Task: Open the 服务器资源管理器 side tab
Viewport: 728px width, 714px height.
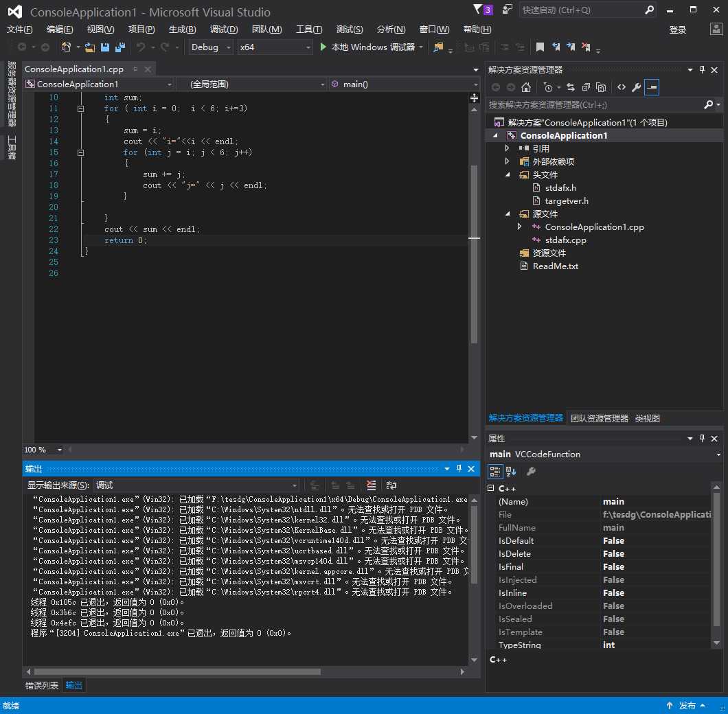Action: 12,94
